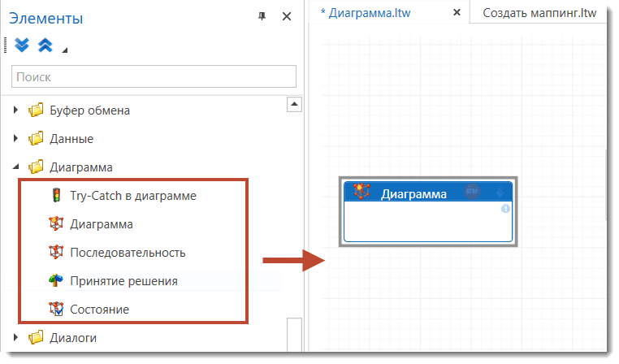The image size is (619, 364).
Task: Click the info icon inside the Диаграмма node
Action: [505, 209]
